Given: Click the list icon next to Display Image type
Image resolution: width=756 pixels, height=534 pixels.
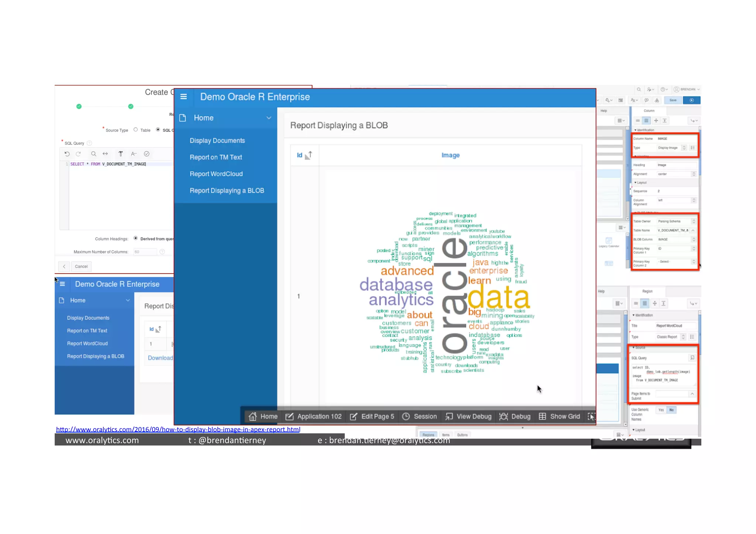Looking at the screenshot, I should point(693,148).
